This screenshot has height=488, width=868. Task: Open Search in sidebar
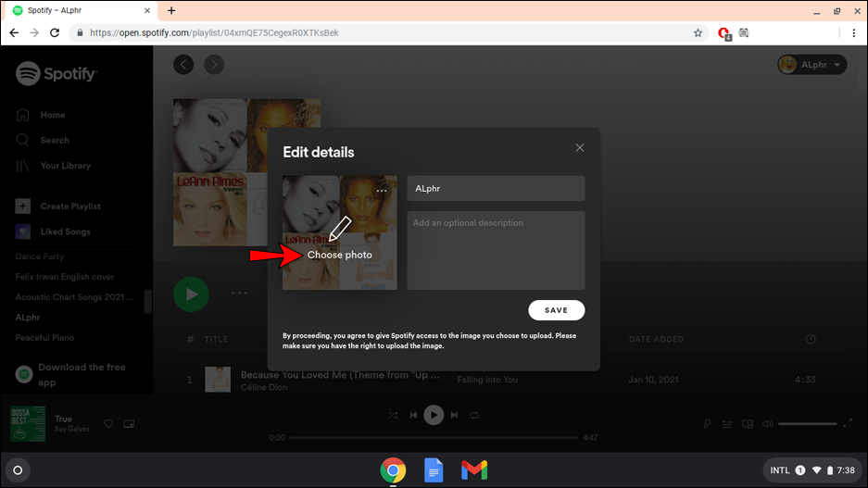click(x=43, y=140)
